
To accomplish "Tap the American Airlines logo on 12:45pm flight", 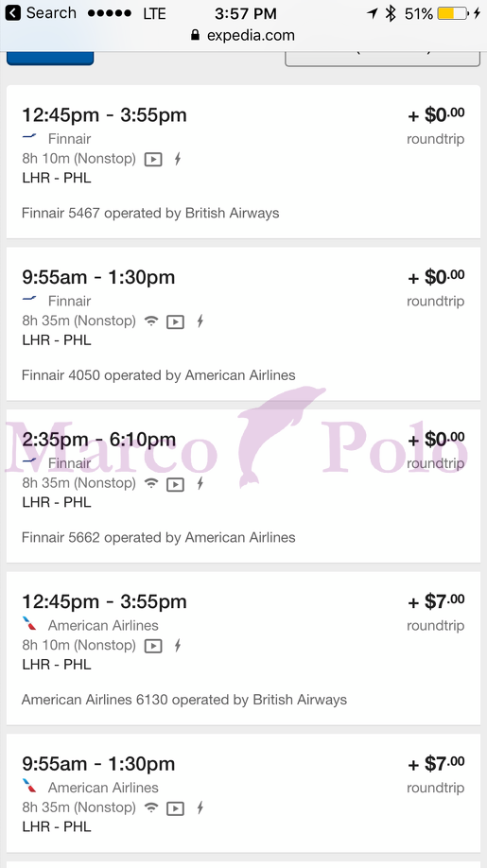I will point(29,624).
